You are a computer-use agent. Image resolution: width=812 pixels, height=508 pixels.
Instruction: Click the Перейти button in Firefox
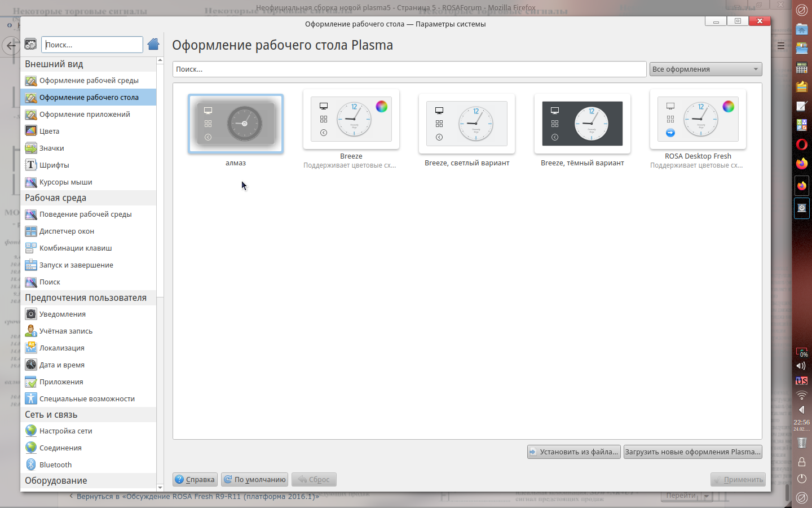point(681,496)
